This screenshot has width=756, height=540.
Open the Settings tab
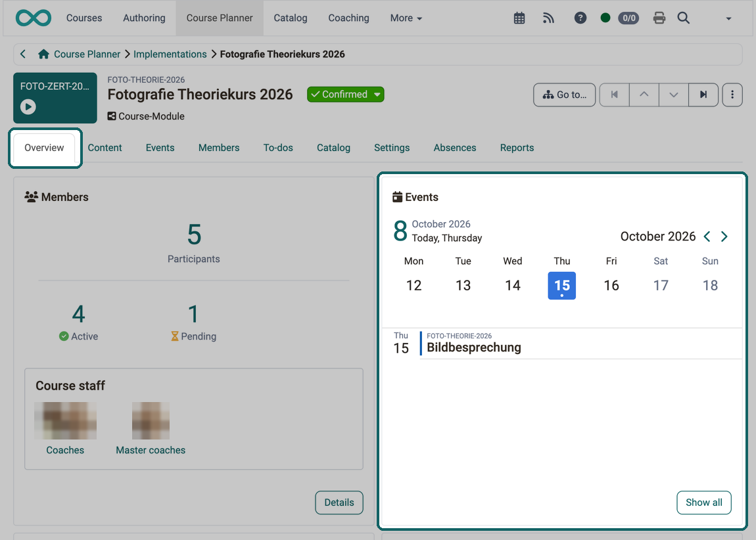(x=392, y=148)
